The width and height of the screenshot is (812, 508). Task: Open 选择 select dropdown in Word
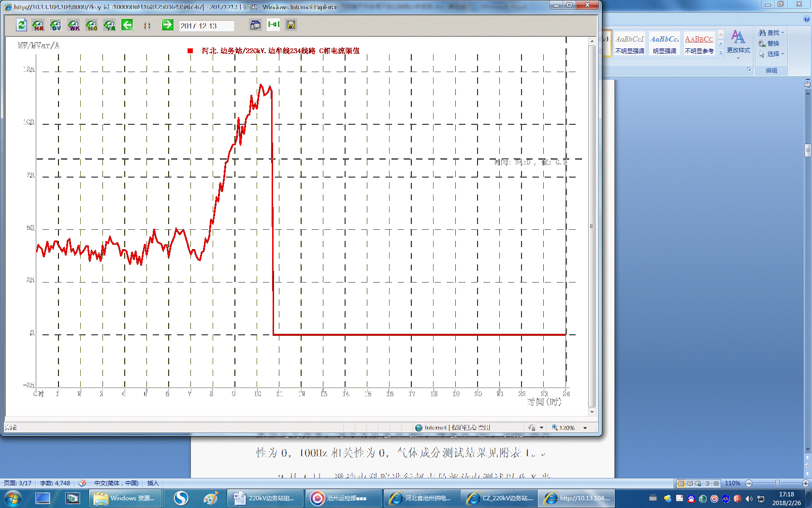[x=771, y=54]
